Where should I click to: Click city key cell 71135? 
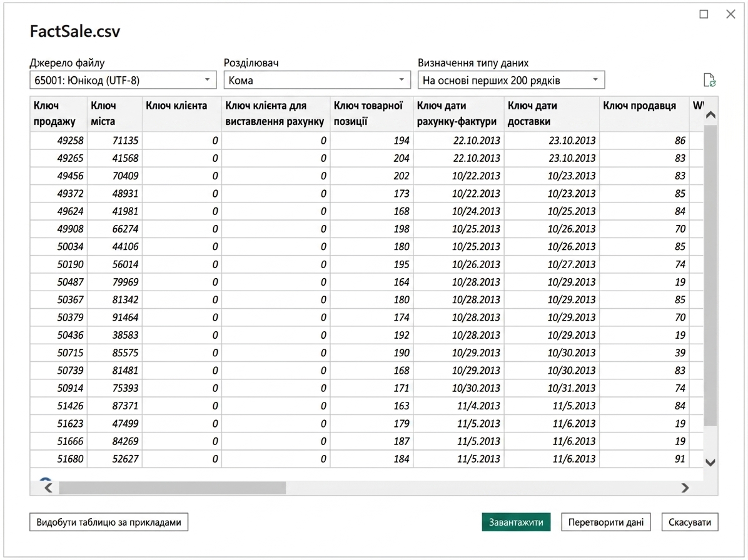click(x=114, y=141)
